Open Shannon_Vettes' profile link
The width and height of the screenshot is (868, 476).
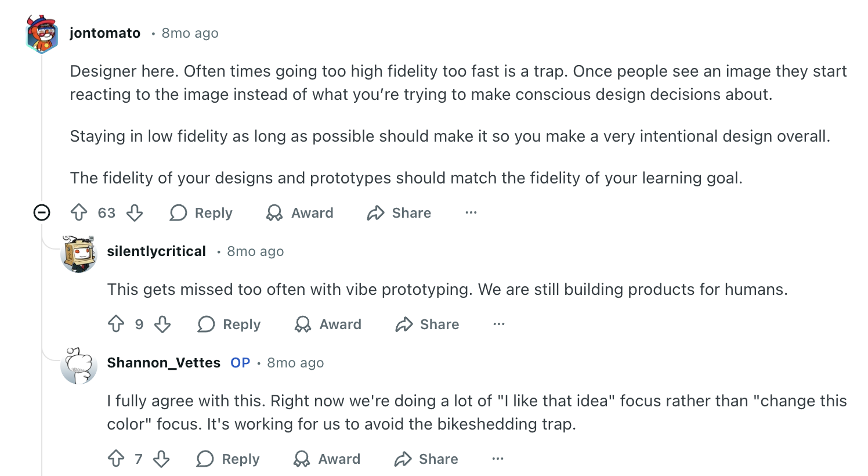164,363
